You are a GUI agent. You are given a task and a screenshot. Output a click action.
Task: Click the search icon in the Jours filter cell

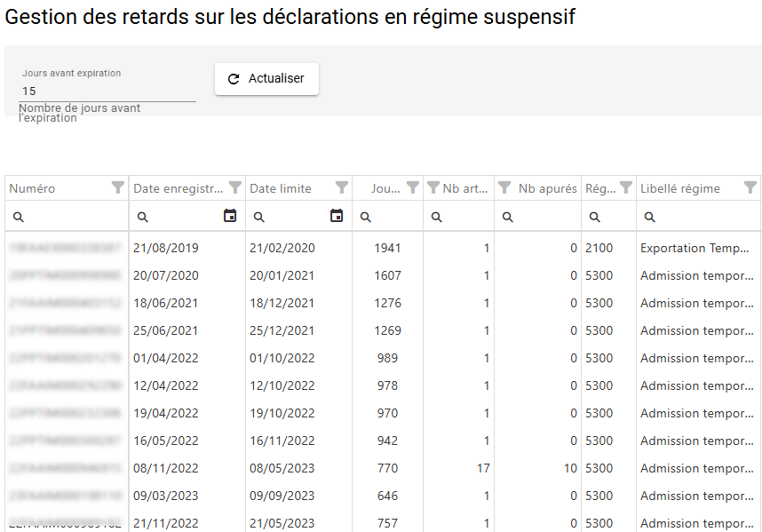(x=364, y=216)
